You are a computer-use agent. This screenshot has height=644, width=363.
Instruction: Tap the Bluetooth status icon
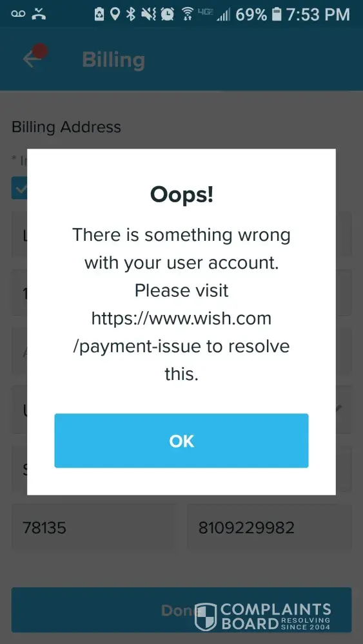131,14
